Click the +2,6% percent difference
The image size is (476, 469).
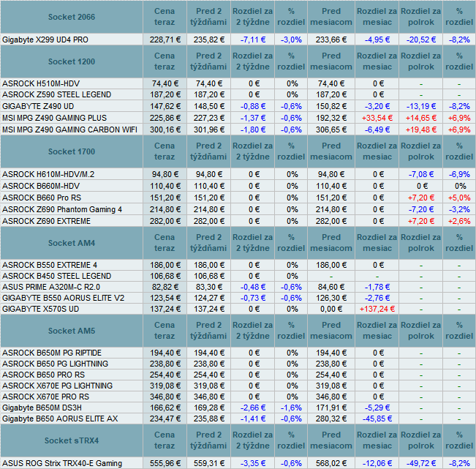click(x=459, y=221)
